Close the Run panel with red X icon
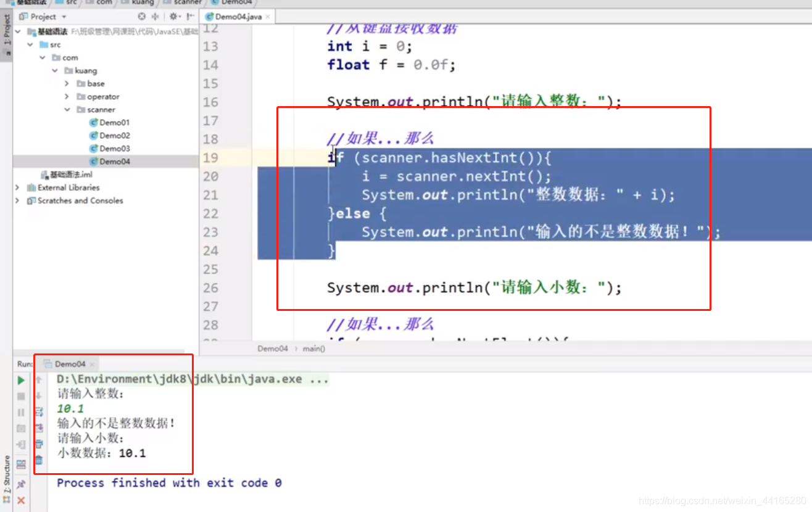The width and height of the screenshot is (812, 512). point(21,500)
